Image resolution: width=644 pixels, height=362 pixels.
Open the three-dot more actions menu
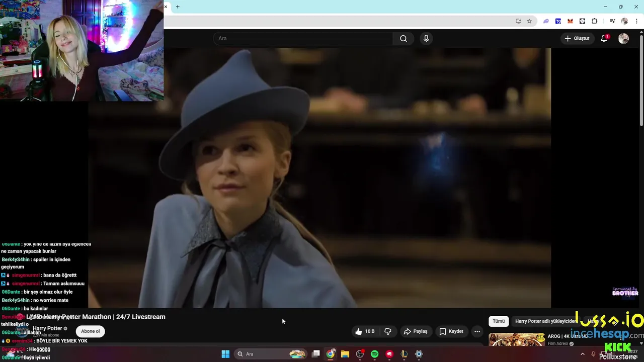pyautogui.click(x=477, y=331)
